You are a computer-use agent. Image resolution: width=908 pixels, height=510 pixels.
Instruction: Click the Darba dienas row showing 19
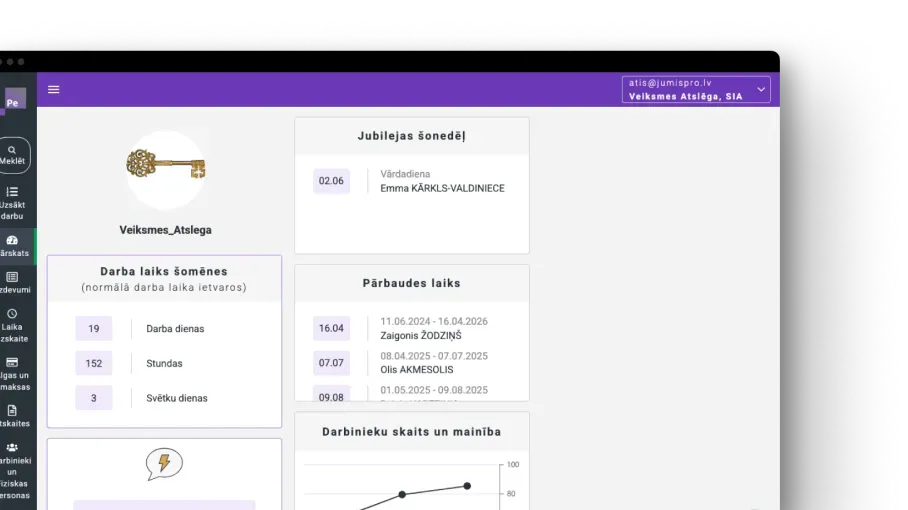point(164,329)
